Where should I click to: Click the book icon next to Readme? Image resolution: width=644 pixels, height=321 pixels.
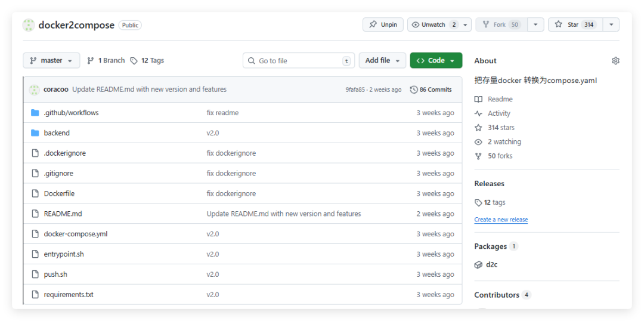[478, 99]
